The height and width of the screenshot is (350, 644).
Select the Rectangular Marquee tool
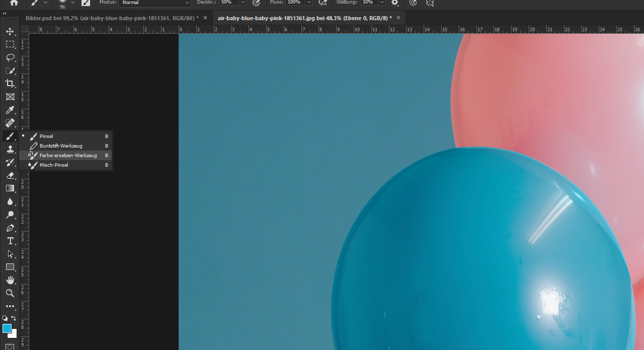point(10,44)
